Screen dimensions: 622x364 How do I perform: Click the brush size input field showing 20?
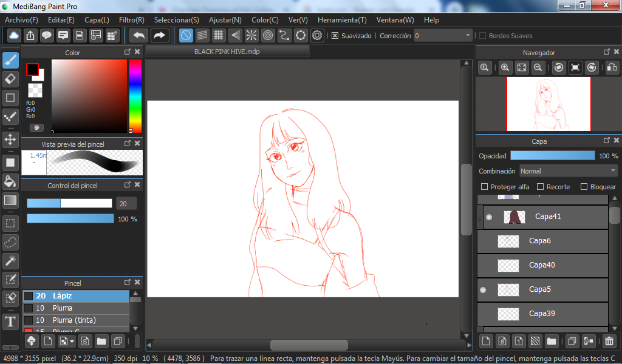(x=126, y=204)
